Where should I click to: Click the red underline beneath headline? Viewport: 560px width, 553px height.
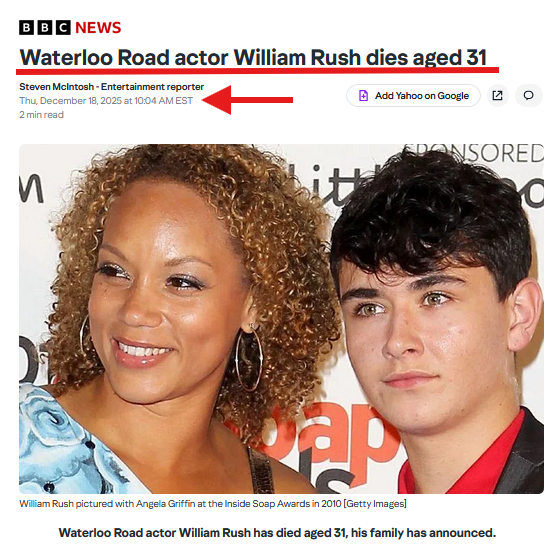258,70
